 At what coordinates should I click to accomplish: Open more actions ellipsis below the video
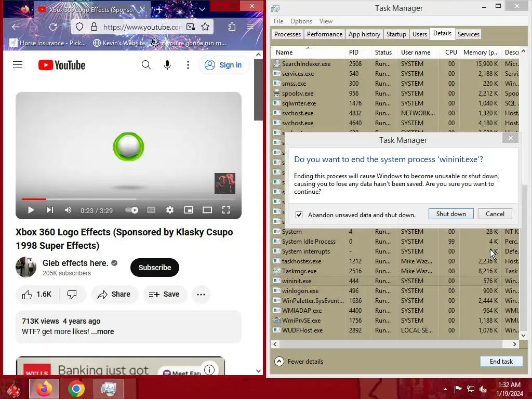(201, 294)
